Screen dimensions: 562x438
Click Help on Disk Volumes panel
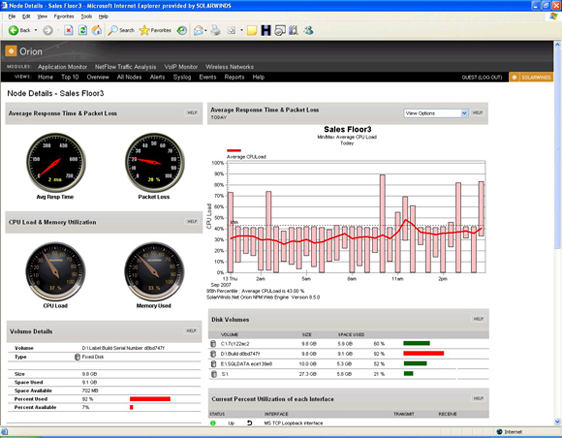478,319
